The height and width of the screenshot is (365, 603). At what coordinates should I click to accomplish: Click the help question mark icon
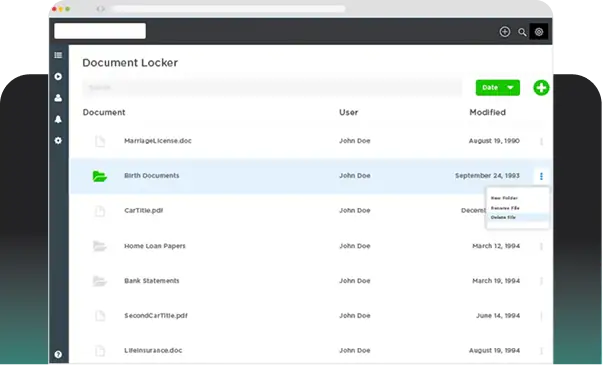click(x=58, y=354)
